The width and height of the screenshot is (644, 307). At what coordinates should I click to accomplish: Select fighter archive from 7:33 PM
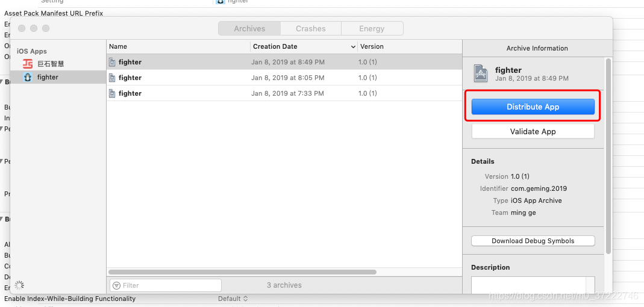point(284,93)
